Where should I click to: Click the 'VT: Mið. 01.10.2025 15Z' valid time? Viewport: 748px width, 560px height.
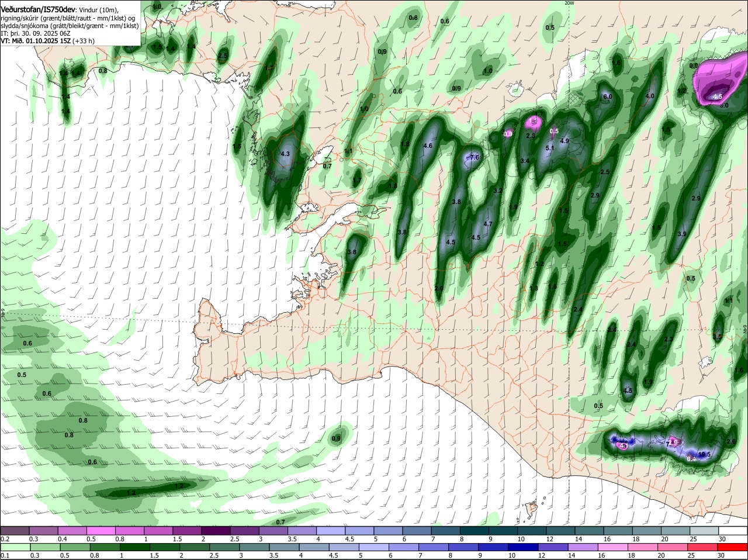click(36, 41)
